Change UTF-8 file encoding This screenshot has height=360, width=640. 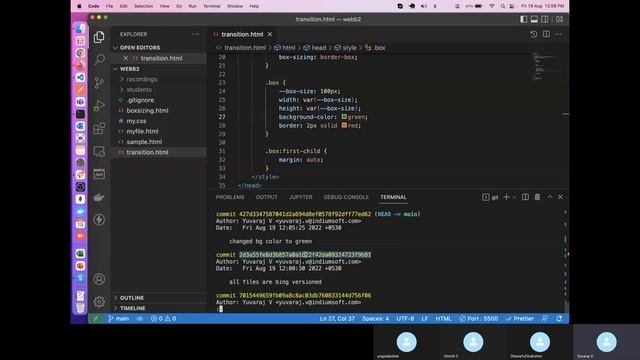point(405,319)
